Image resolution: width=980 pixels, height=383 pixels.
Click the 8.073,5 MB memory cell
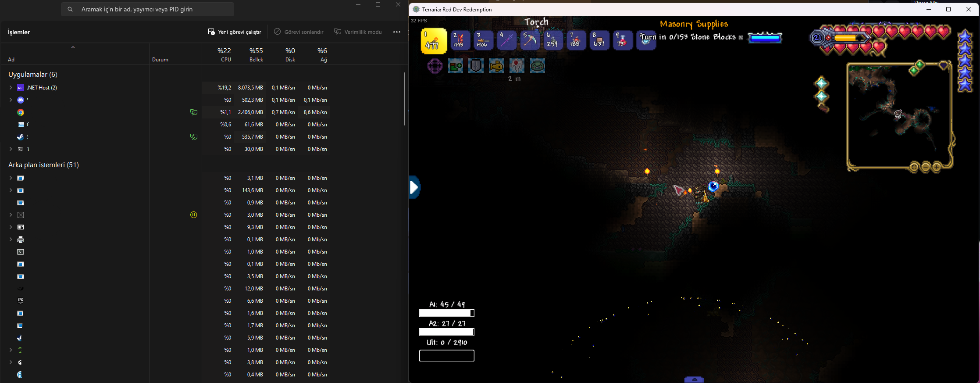(x=250, y=88)
